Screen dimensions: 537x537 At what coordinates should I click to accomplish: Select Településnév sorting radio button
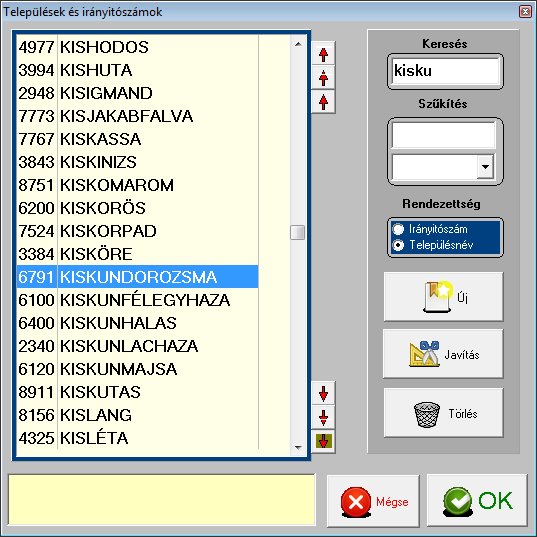coord(398,245)
